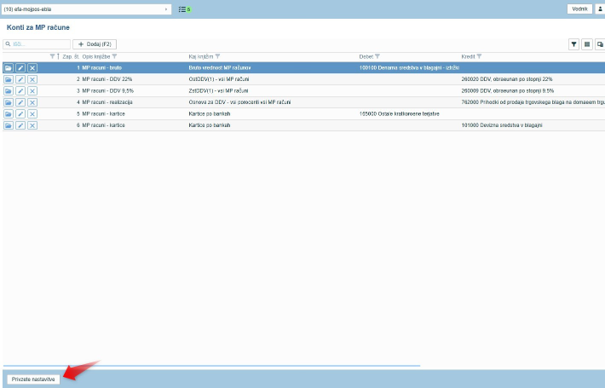This screenshot has height=388, width=605.
Task: Select "101000 Devizna sredstva v blagajni" credit cell
Action: (x=502, y=126)
